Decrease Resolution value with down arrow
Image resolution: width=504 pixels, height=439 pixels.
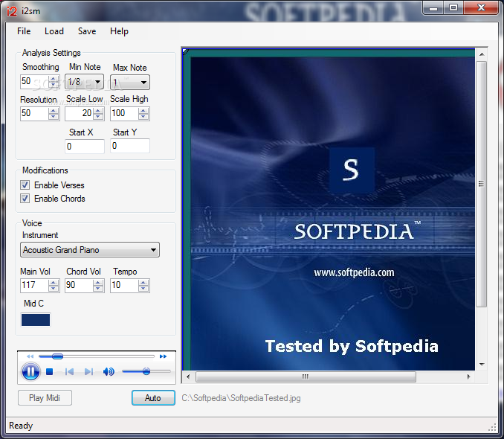coord(54,117)
